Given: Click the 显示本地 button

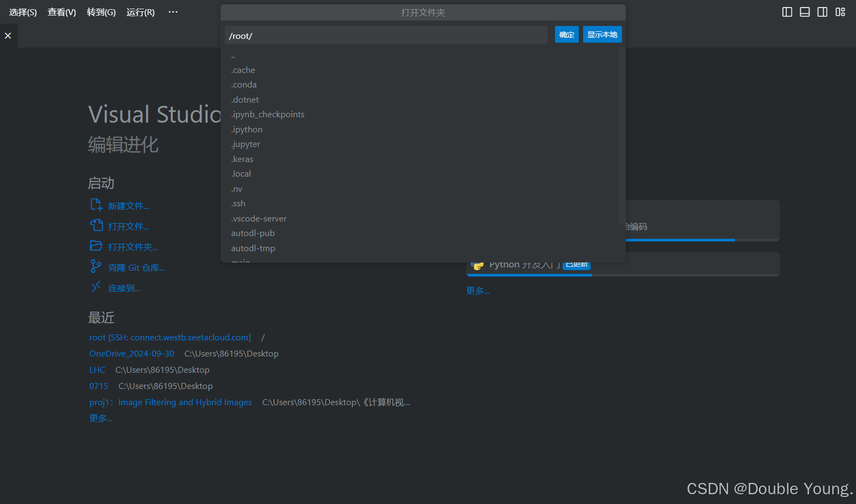Looking at the screenshot, I should click(603, 35).
